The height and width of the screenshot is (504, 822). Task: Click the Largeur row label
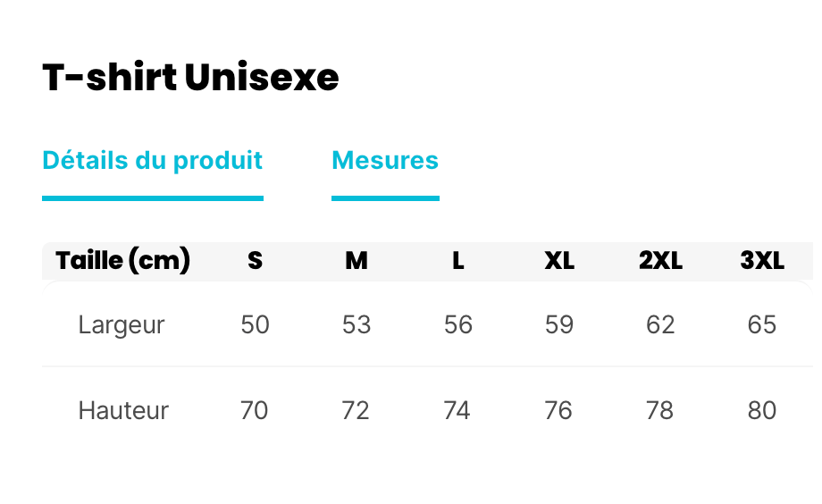point(122,324)
